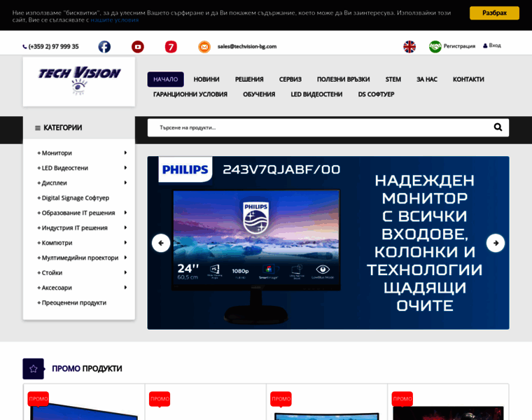The height and width of the screenshot is (420, 532).
Task: Open the Компютри category
Action: pyautogui.click(x=57, y=243)
